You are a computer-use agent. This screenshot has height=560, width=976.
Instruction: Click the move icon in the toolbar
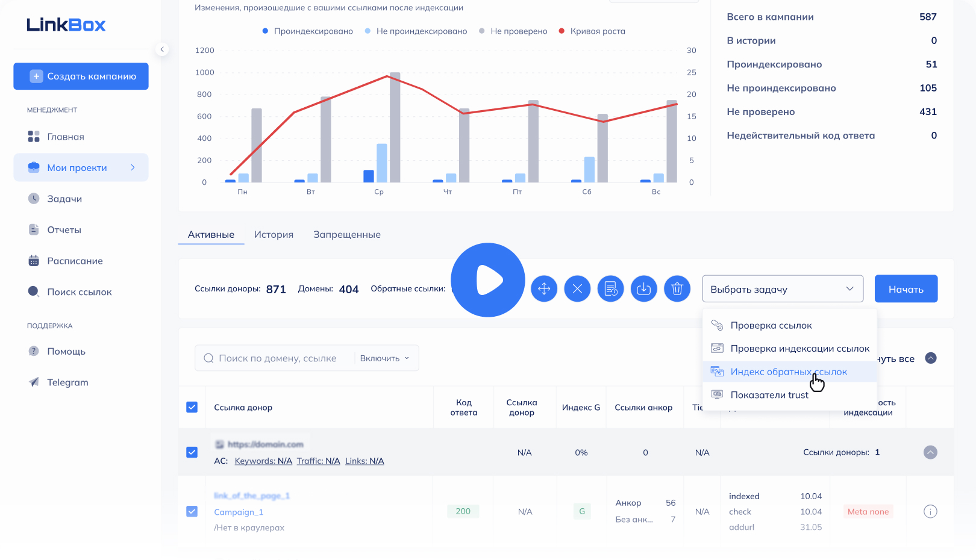pyautogui.click(x=544, y=289)
